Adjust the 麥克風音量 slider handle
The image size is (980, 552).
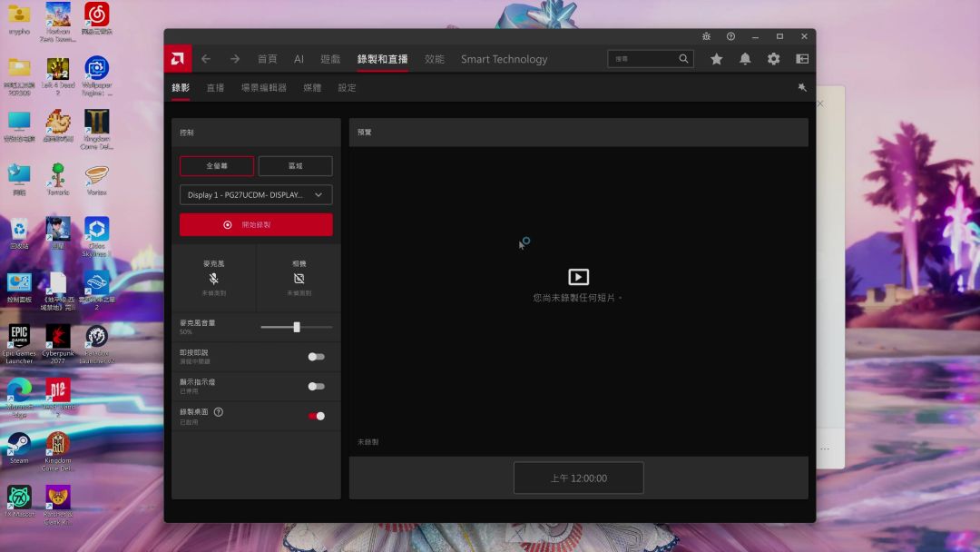coord(297,327)
